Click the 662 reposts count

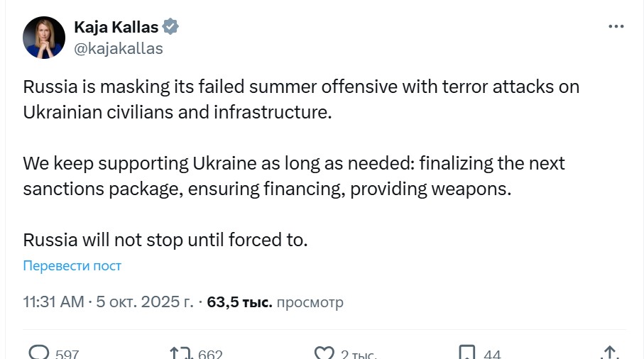210,354
